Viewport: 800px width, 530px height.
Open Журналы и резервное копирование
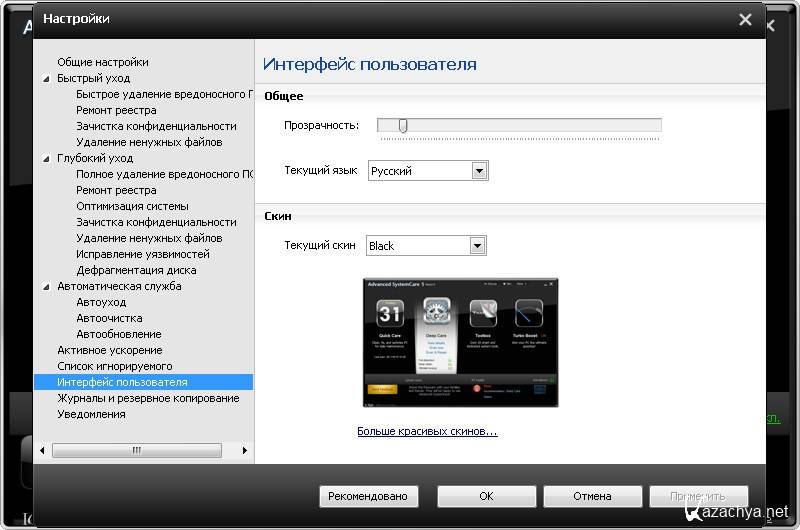(x=148, y=398)
